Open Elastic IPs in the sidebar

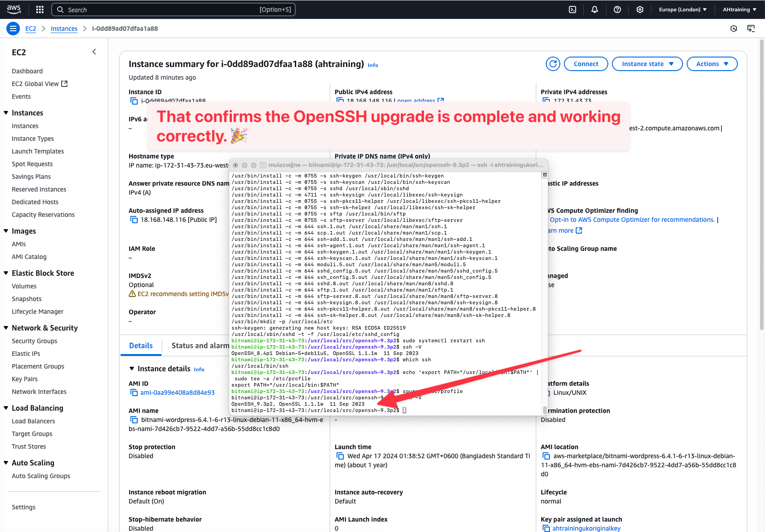[x=26, y=354]
